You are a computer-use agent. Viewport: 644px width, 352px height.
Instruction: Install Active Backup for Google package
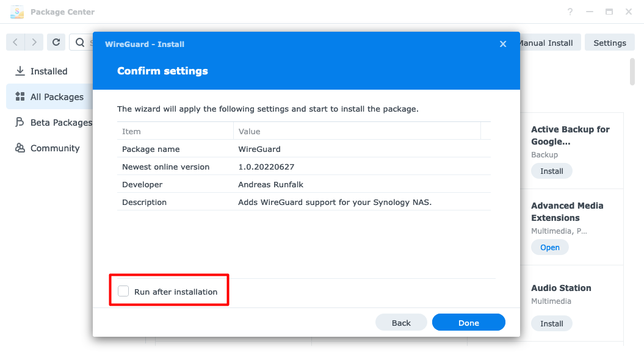pos(551,171)
